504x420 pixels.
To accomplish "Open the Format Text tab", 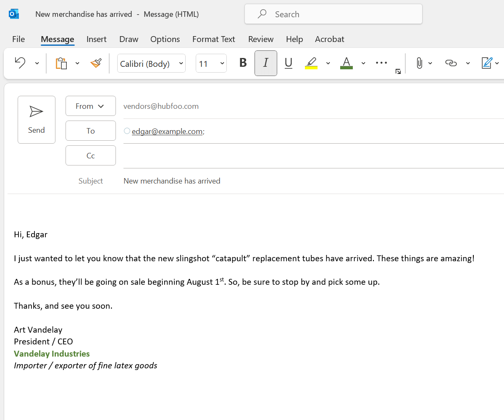I will pos(214,39).
